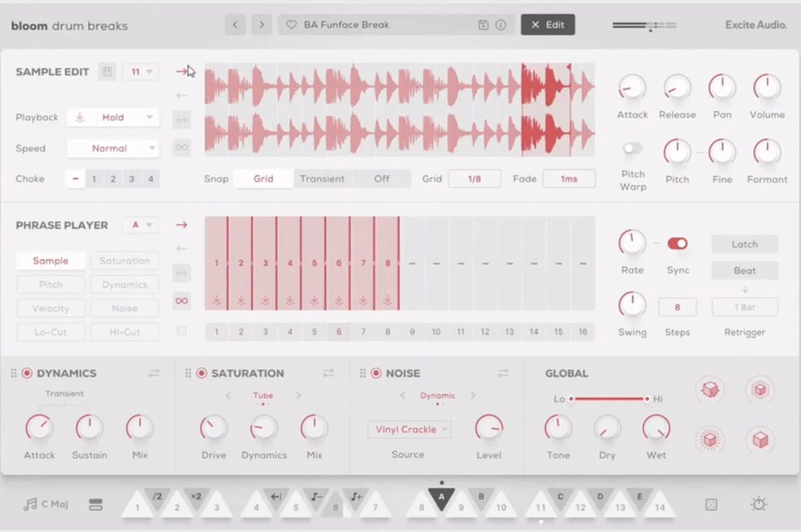Click phrase step number 6
Viewport: 801px width, 532px height.
pyautogui.click(x=338, y=332)
